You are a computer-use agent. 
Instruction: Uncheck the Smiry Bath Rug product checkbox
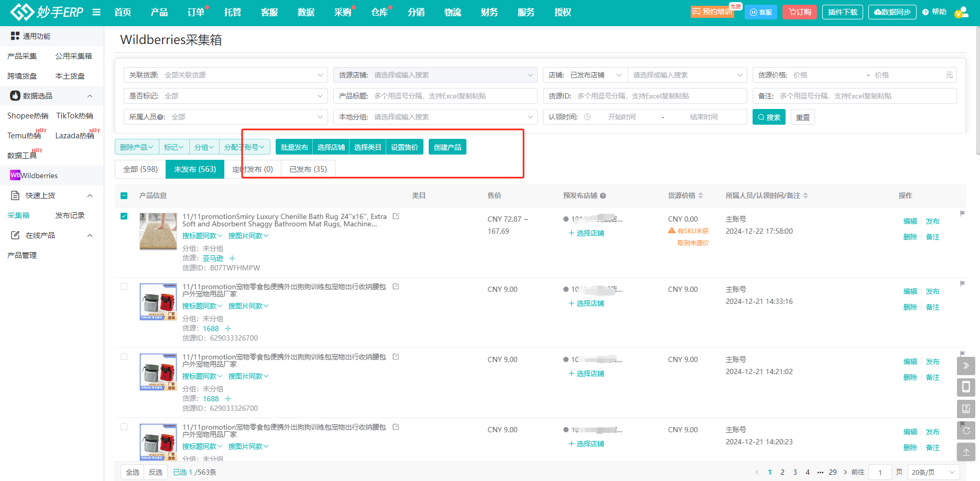click(x=124, y=216)
